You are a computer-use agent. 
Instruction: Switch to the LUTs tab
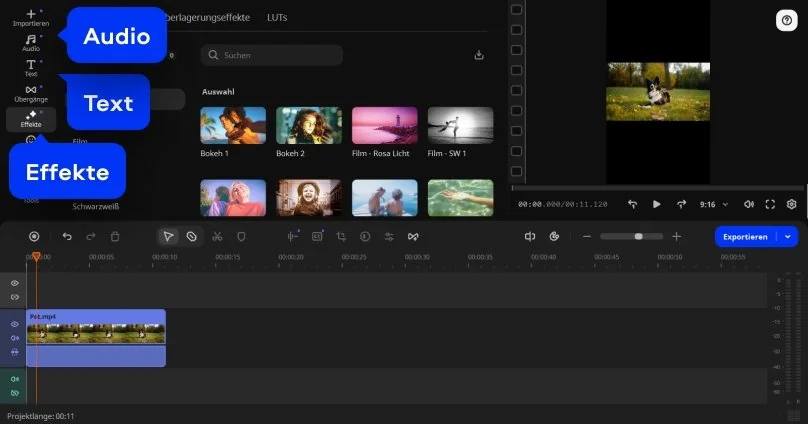pos(276,18)
